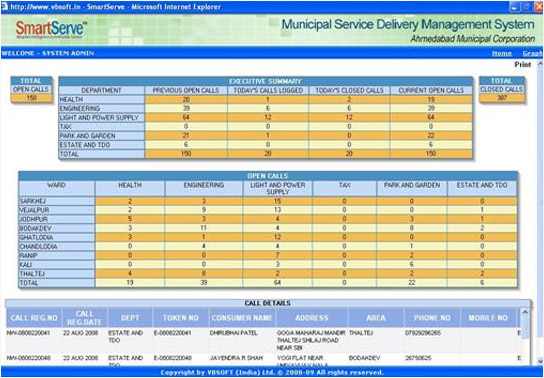Select ESTATE AND TDO row in Executive Summary
The image size is (544, 378).
[x=265, y=145]
